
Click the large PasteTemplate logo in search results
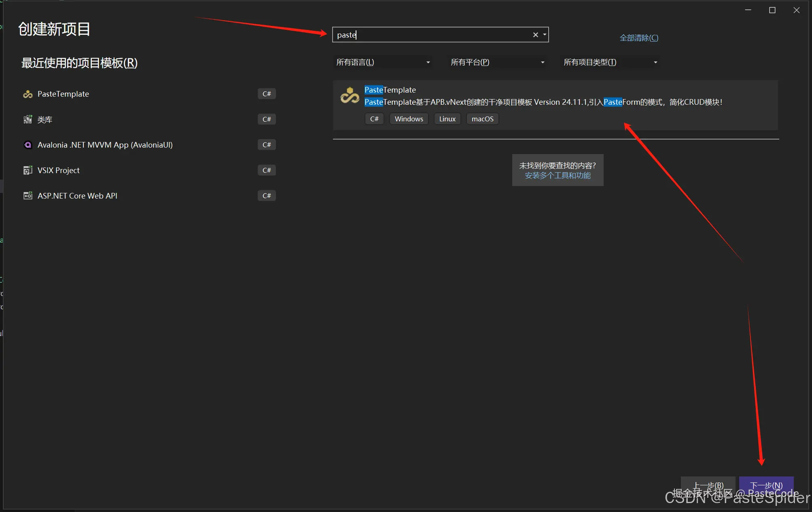pyautogui.click(x=350, y=96)
